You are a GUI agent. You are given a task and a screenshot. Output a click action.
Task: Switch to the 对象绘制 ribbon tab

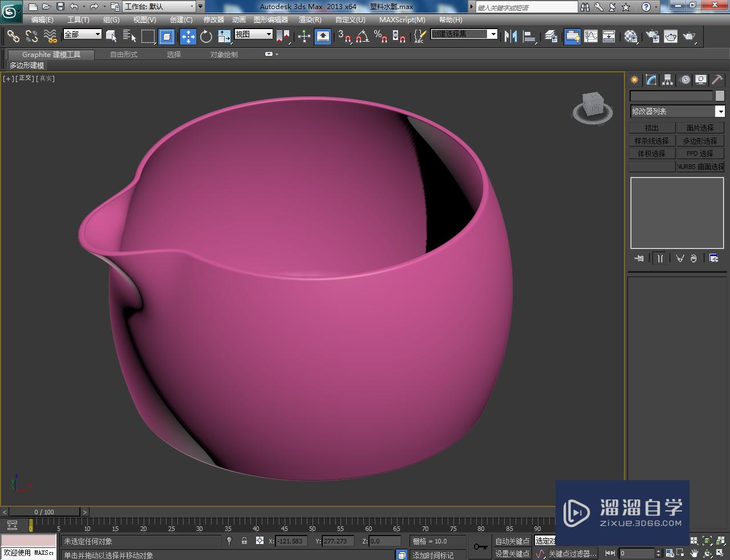point(224,55)
